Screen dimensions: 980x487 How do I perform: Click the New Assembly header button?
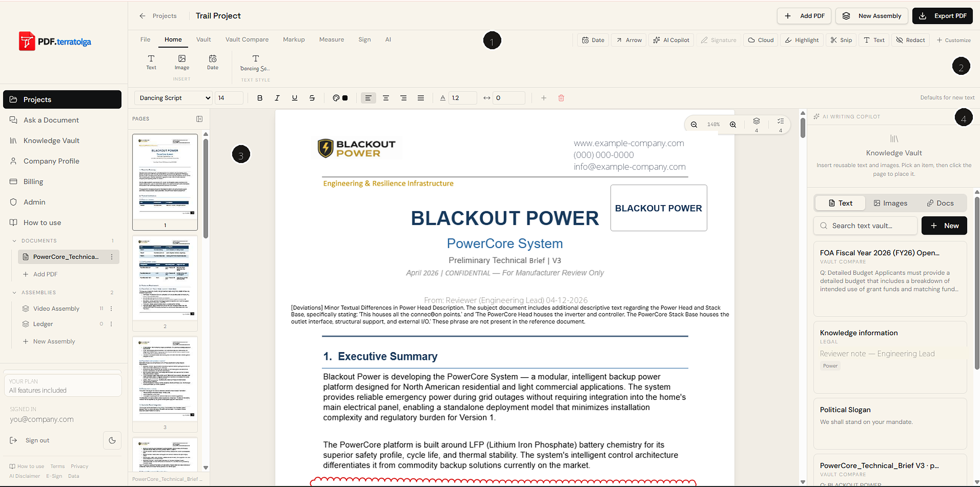click(872, 16)
